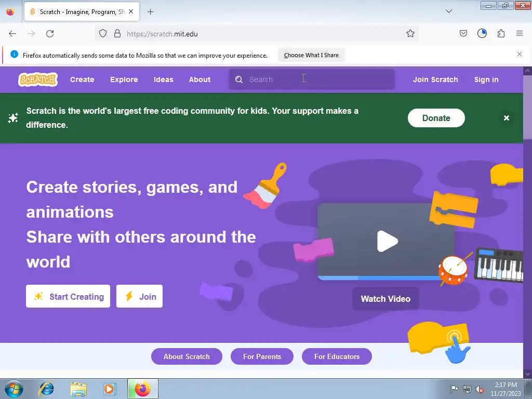Open the About menu item
The height and width of the screenshot is (399, 532).
coord(200,79)
